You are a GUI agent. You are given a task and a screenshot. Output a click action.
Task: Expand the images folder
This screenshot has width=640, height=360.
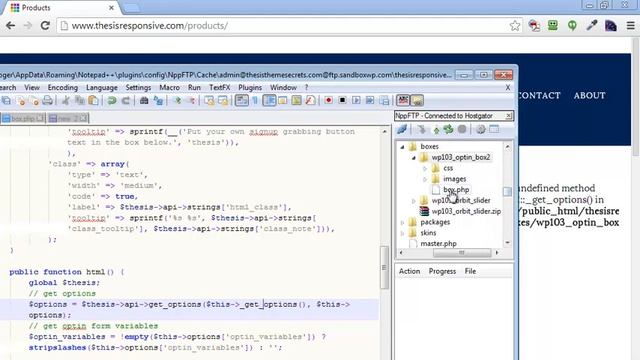click(425, 179)
